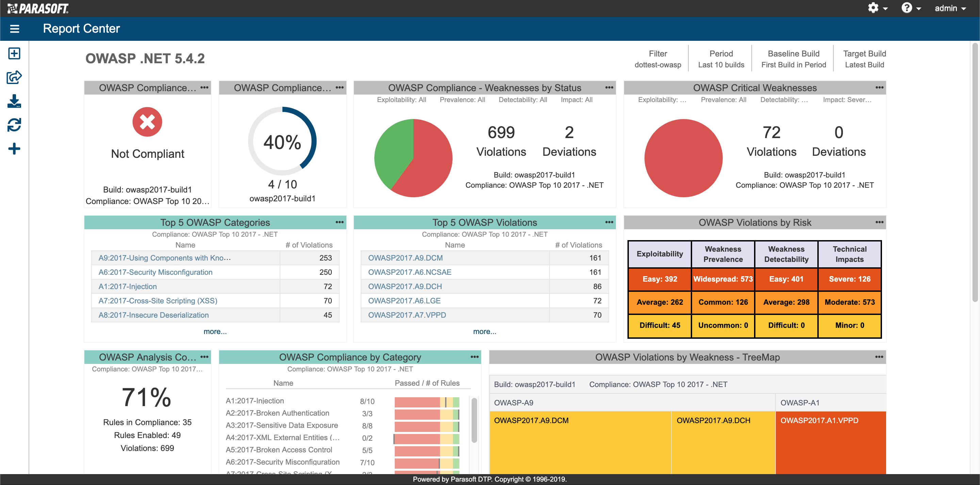Viewport: 980px width, 485px height.
Task: Click the Severe: 126 impact cell
Action: [x=850, y=279]
